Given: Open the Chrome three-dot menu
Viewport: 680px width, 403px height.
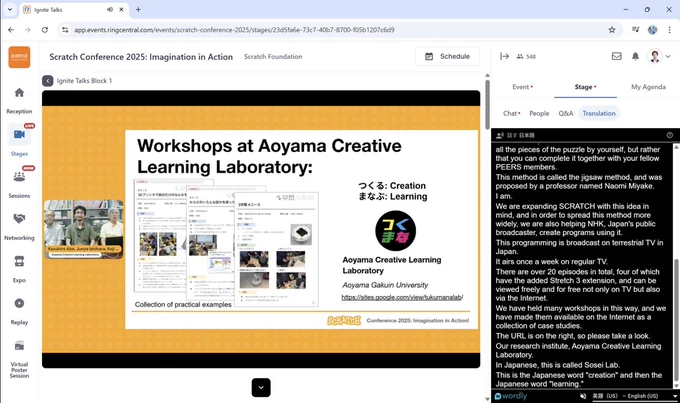Looking at the screenshot, I should tap(669, 30).
